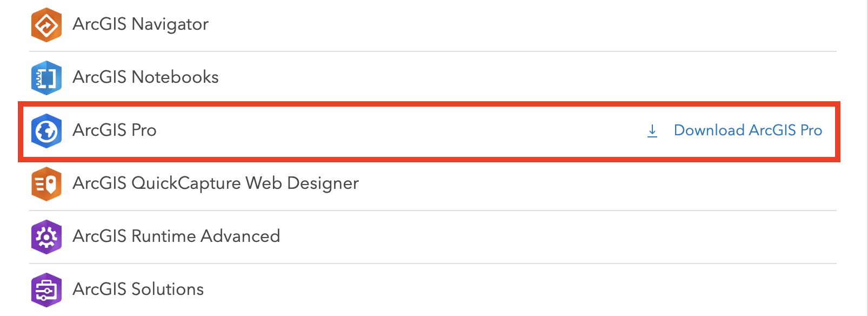Click the ArcGIS Pro globe icon
Viewport: 868px width, 316px height.
[46, 131]
